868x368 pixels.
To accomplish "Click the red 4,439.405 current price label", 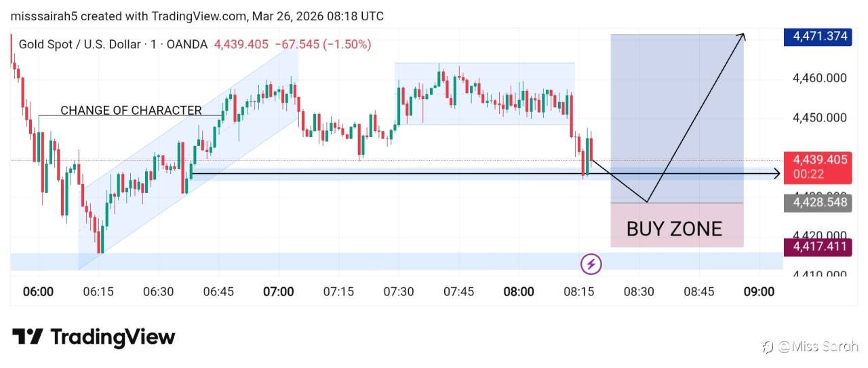I will (x=816, y=160).
